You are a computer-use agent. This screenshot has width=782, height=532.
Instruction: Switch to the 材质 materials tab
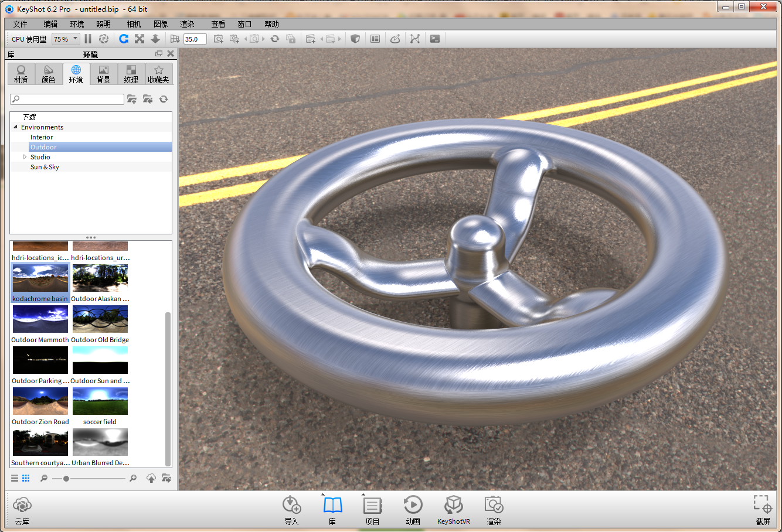[x=21, y=74]
